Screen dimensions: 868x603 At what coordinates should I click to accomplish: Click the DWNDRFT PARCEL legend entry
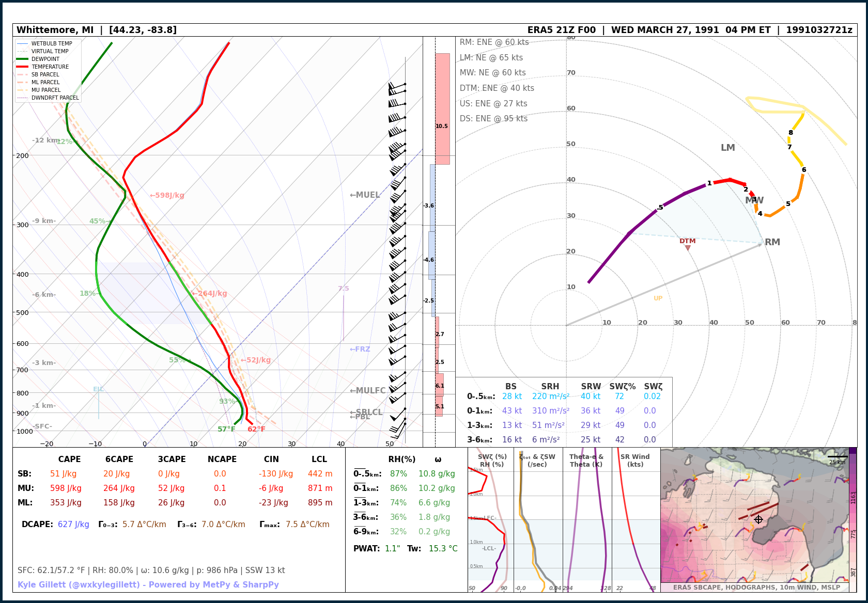[x=55, y=98]
